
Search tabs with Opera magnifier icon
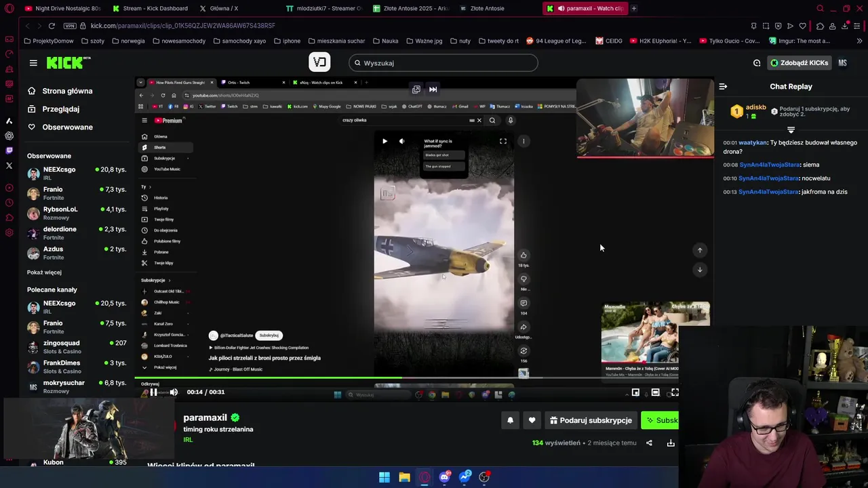pos(820,8)
